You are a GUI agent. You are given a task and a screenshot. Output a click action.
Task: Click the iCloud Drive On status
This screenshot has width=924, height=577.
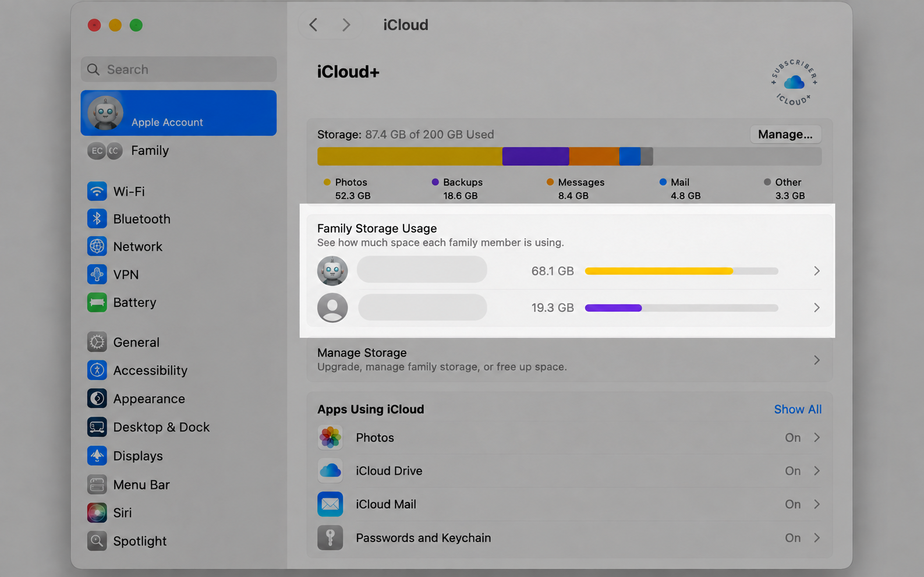click(792, 470)
